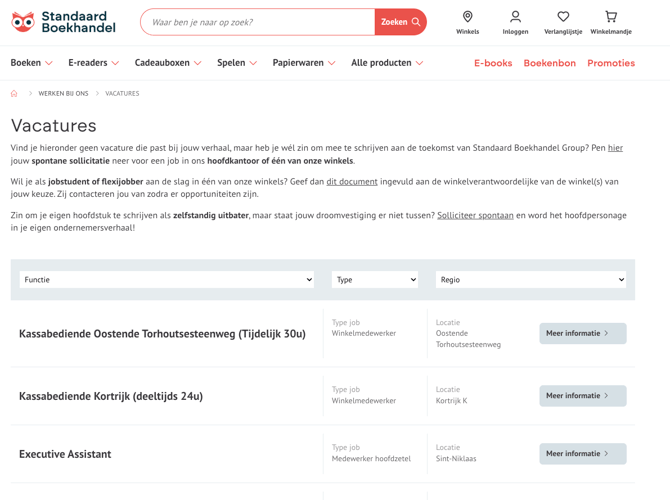Open the Functie filter dropdown
This screenshot has width=670, height=500.
(x=167, y=279)
